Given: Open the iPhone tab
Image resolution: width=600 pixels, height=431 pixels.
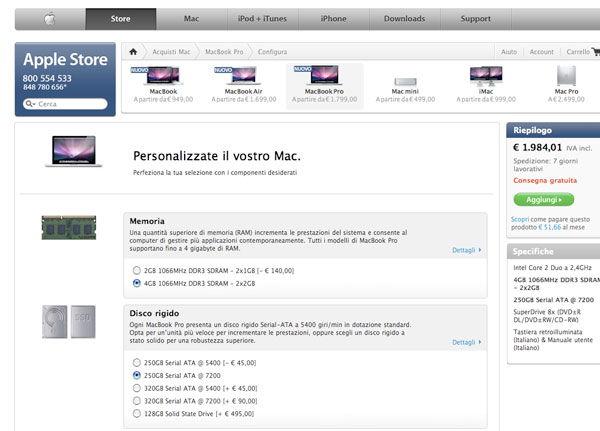Looking at the screenshot, I should [333, 19].
